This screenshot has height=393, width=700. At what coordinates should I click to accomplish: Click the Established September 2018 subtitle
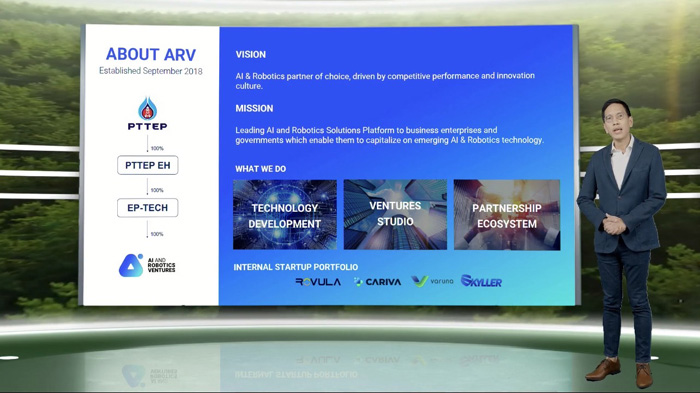(151, 71)
